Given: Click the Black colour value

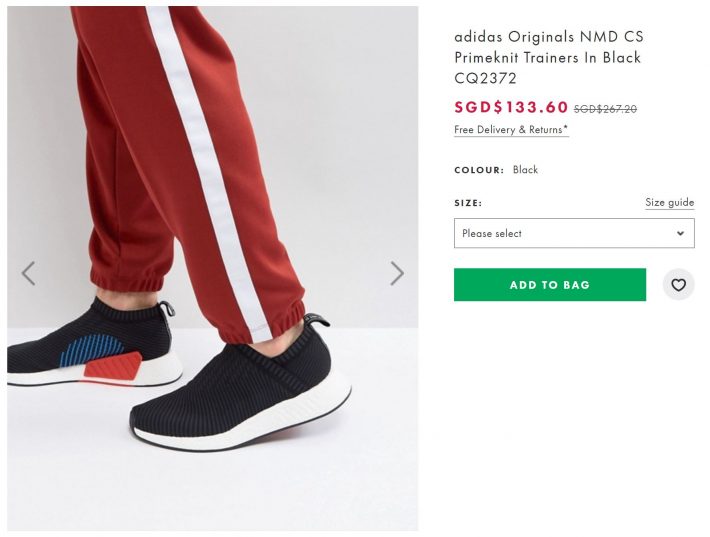Looking at the screenshot, I should tap(525, 170).
